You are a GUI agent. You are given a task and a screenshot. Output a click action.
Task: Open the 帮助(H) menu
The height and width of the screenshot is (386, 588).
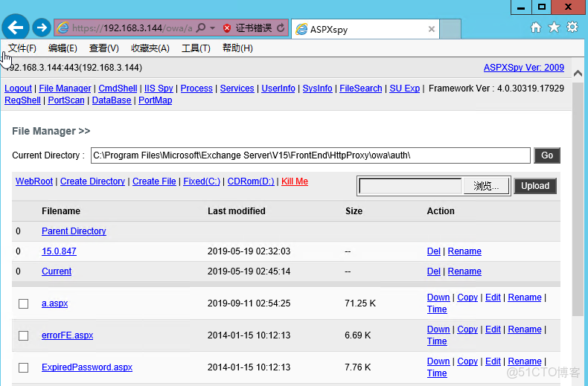coord(237,48)
